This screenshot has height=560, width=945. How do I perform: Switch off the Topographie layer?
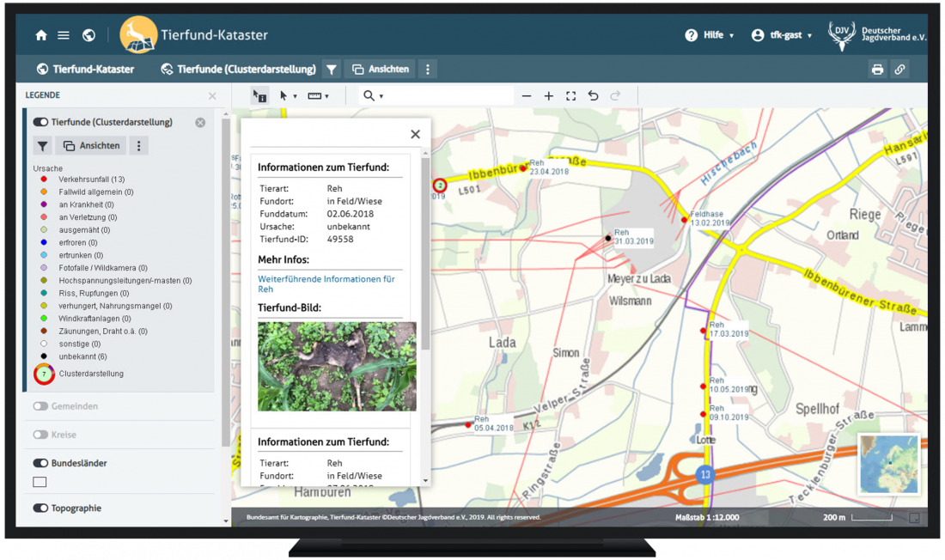pos(40,508)
